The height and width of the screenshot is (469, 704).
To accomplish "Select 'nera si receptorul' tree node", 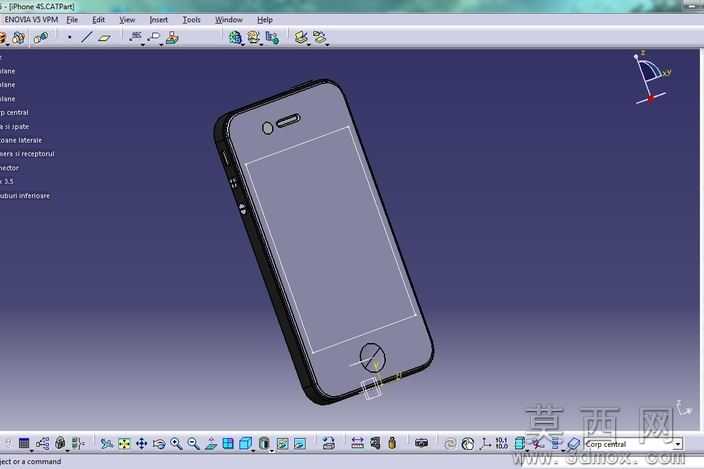I will [27, 154].
